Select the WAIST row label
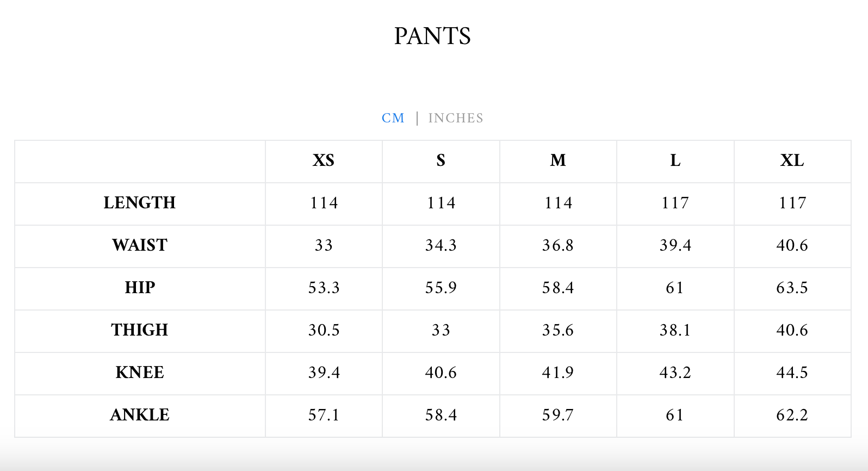This screenshot has width=868, height=471. click(140, 245)
